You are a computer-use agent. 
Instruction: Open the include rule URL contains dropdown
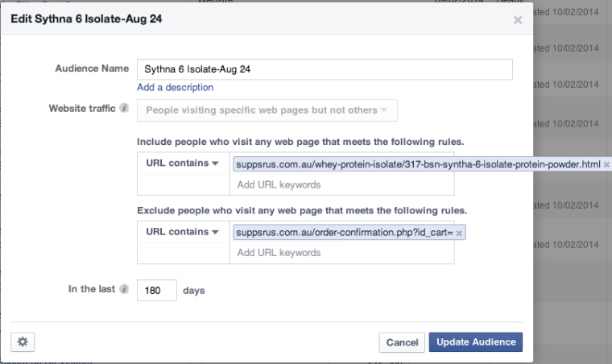pos(183,163)
